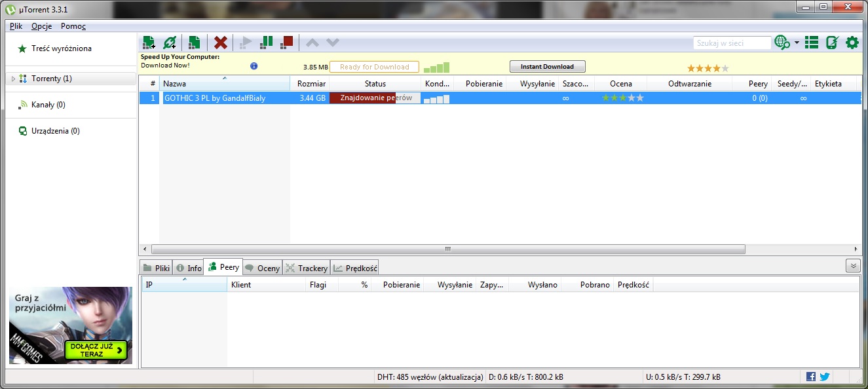868x389 pixels.
Task: Open the Pomoc menu
Action: coord(73,26)
